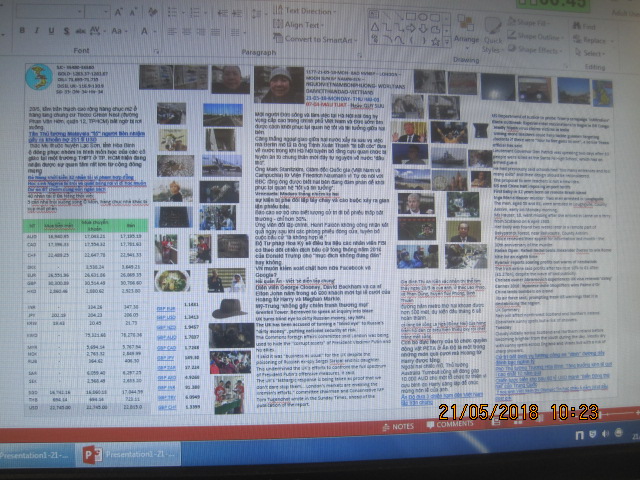The width and height of the screenshot is (640, 480).
Task: Open the font name combo box
Action: [x=50, y=11]
